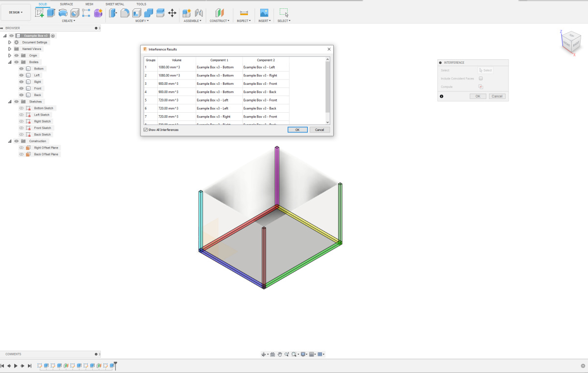The height and width of the screenshot is (373, 588).
Task: Collapse the Sketches folder
Action: coord(9,101)
